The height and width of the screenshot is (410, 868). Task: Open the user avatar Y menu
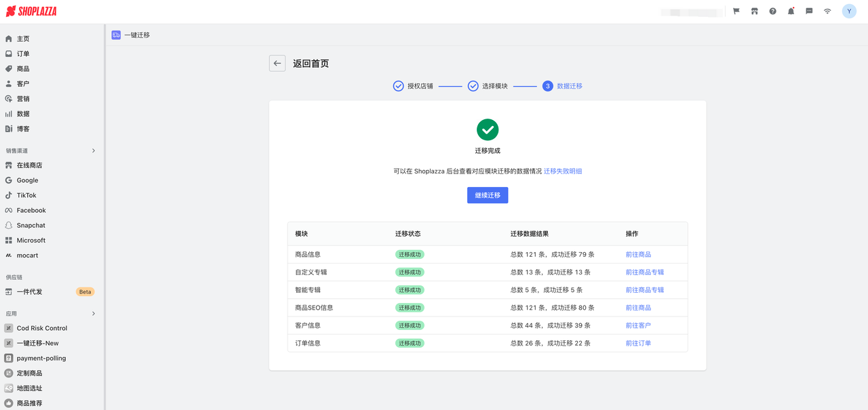tap(849, 12)
